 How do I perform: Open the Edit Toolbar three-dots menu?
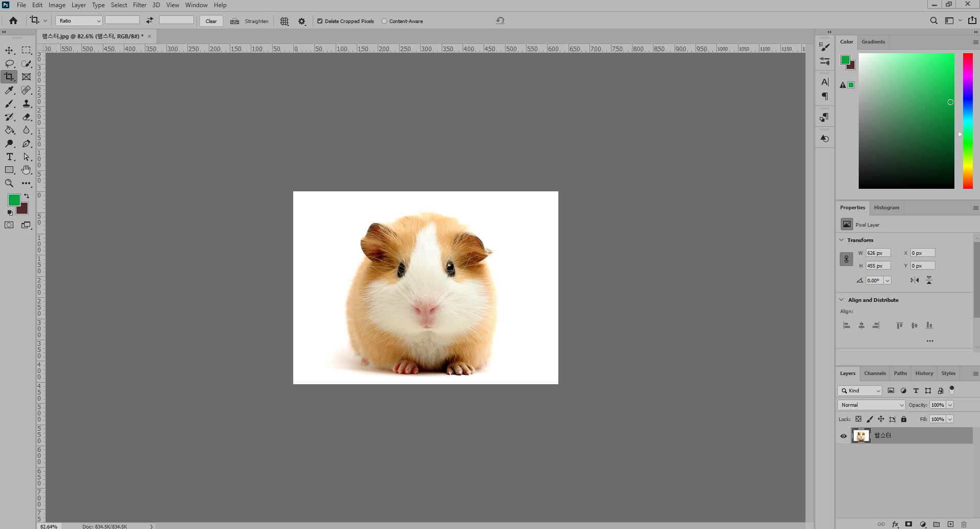[x=26, y=183]
